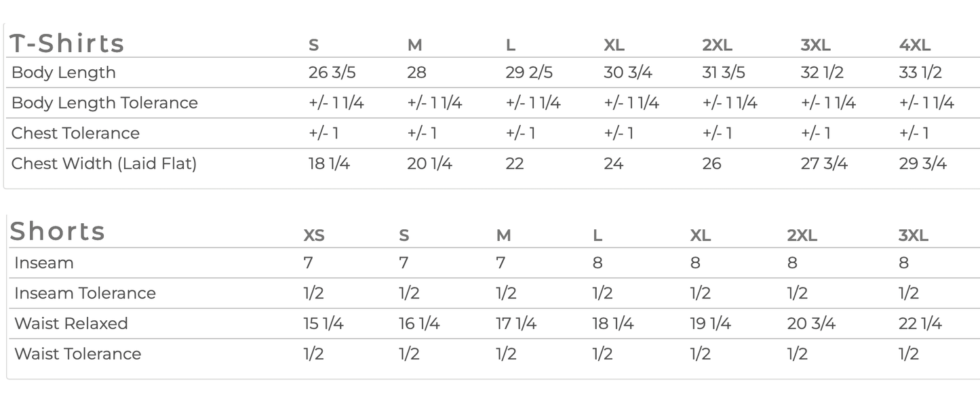Screen dimensions: 980x405
Task: Select the medium body length value 28
Action: pyautogui.click(x=416, y=73)
